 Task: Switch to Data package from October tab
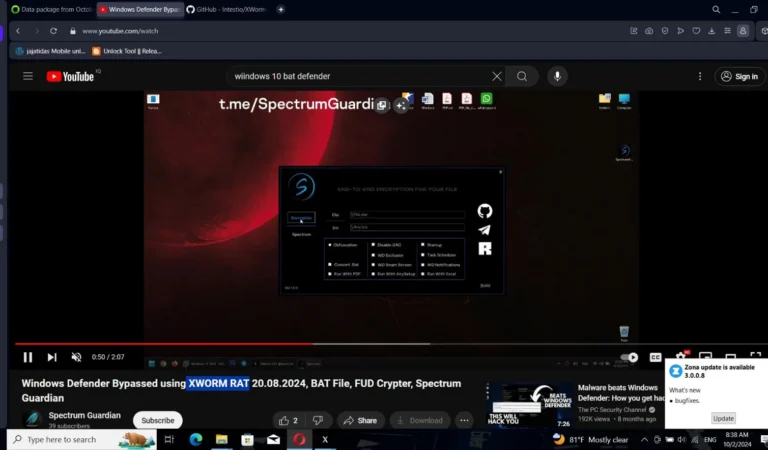[52, 9]
